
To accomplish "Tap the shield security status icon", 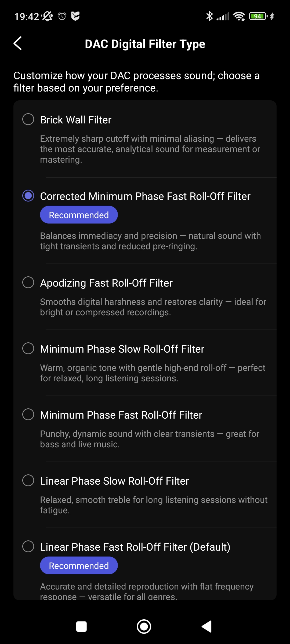I will (x=75, y=16).
